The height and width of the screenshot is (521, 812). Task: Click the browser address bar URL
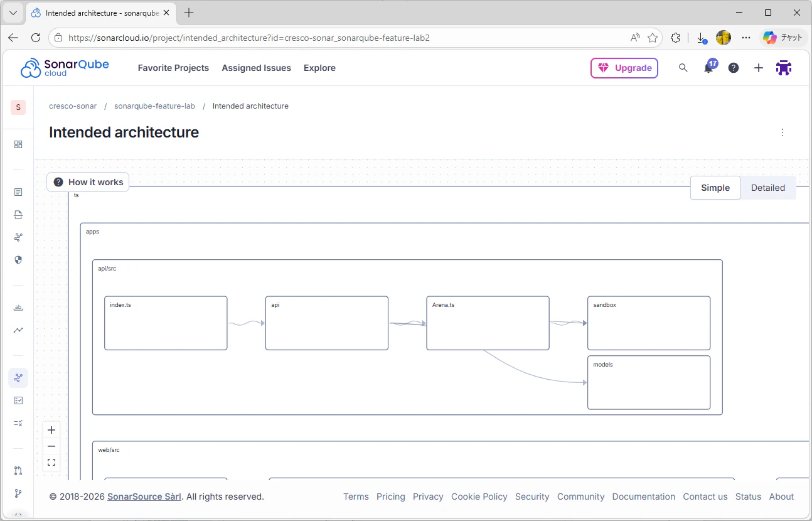pos(249,38)
